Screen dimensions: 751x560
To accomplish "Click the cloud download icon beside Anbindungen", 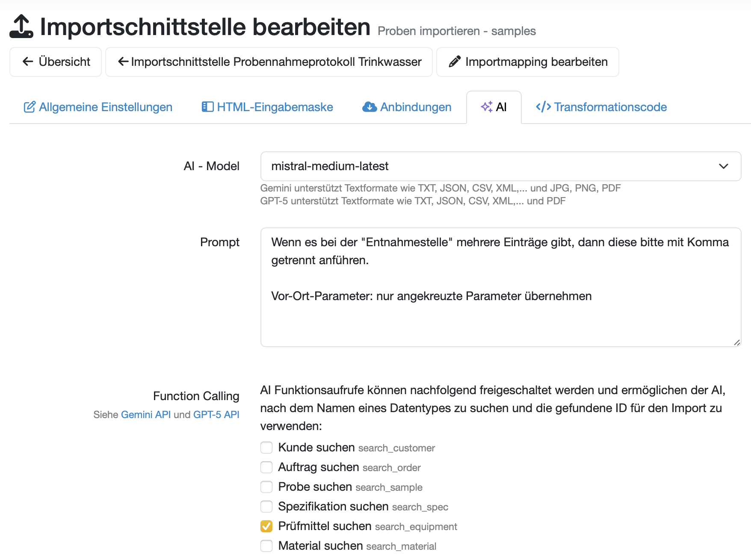I will [370, 107].
